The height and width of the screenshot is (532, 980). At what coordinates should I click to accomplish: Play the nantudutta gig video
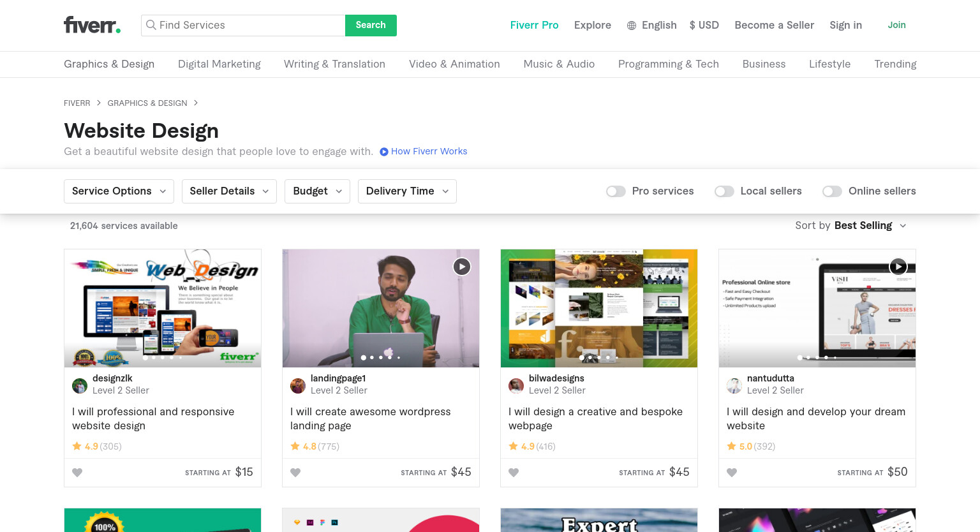tap(898, 266)
